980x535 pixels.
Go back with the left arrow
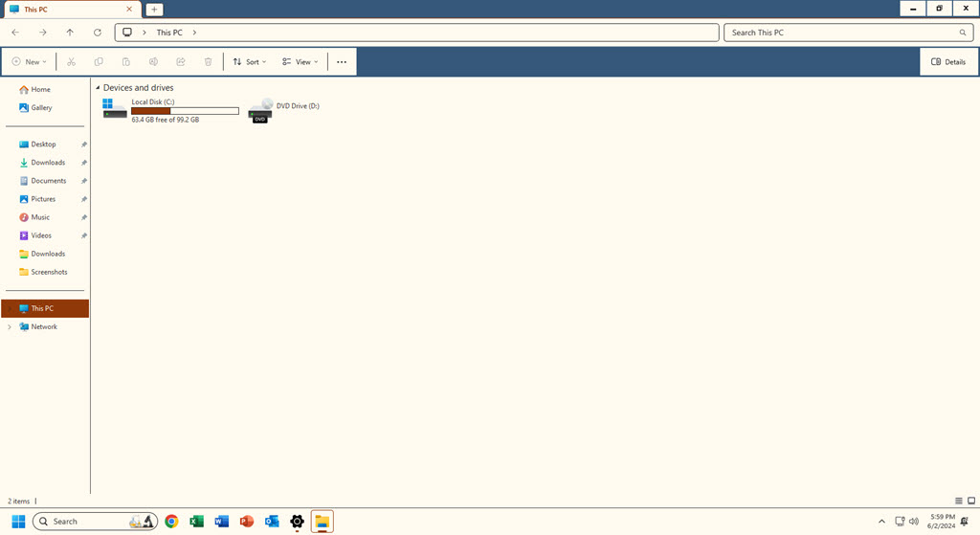coord(15,33)
